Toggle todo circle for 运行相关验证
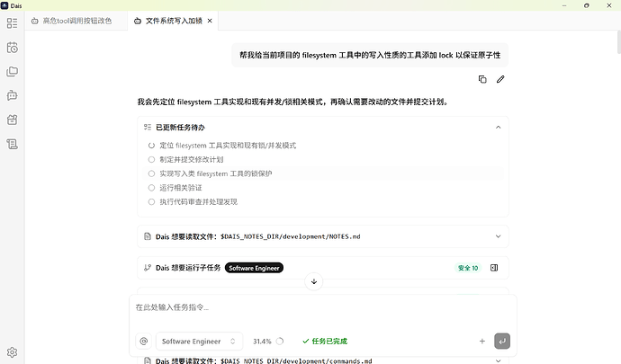This screenshot has width=621, height=364. (x=151, y=188)
